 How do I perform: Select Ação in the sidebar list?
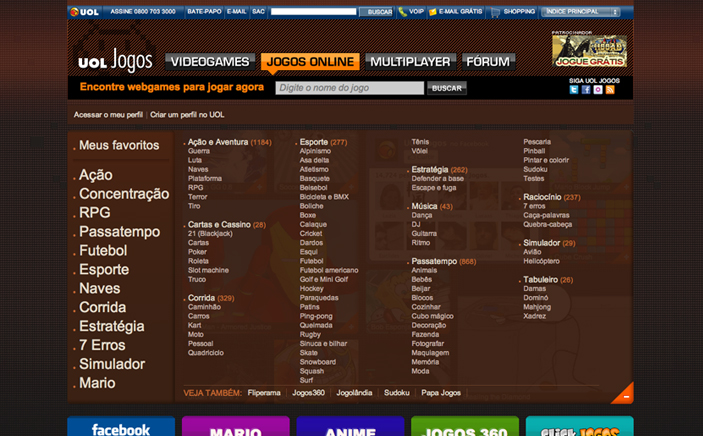pyautogui.click(x=95, y=175)
